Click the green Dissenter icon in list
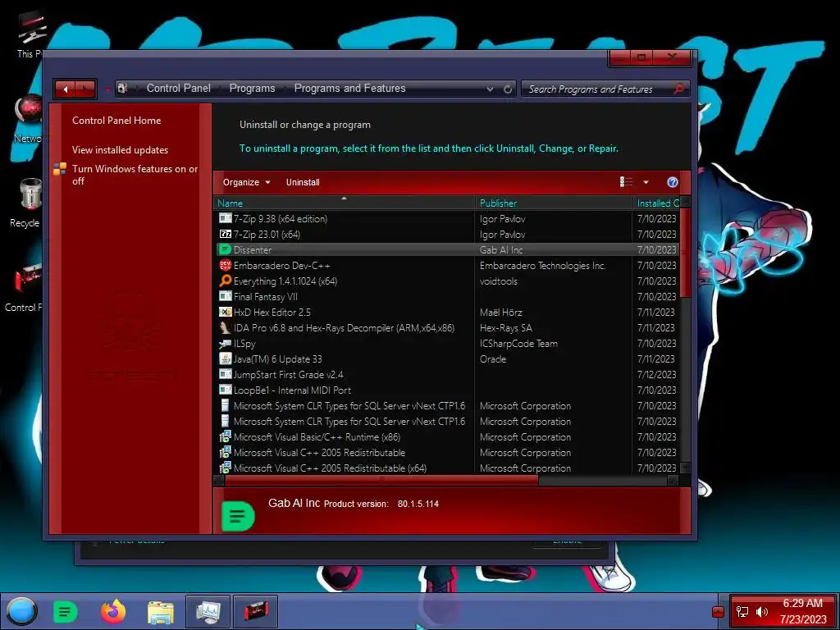The height and width of the screenshot is (630, 840). point(225,249)
